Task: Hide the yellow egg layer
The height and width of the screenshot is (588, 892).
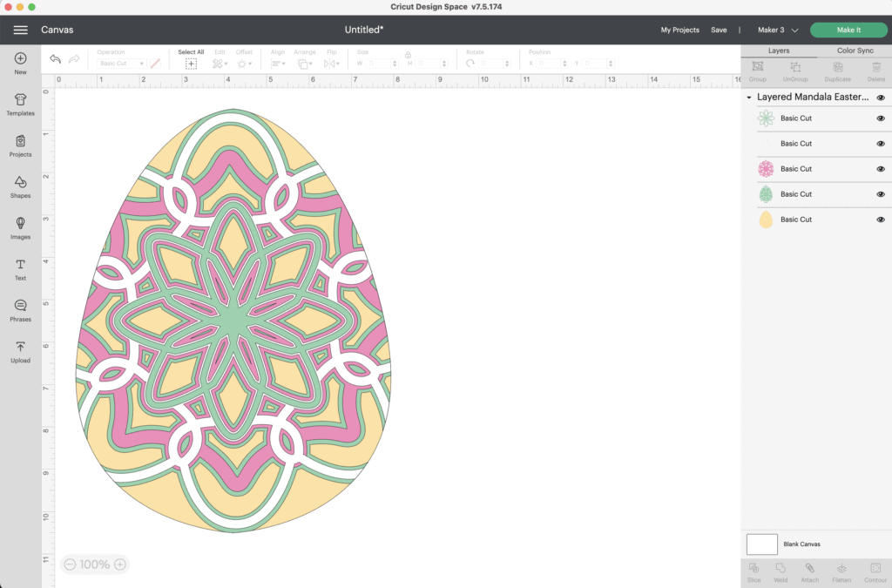Action: point(881,220)
